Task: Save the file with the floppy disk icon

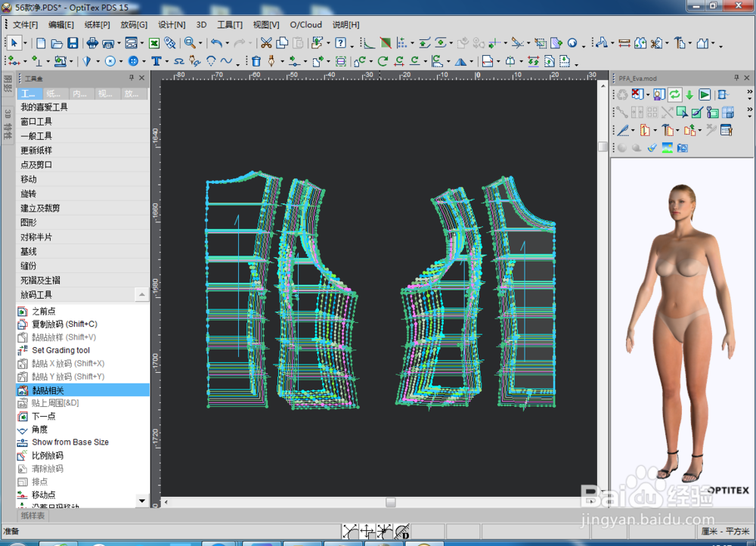Action: (x=73, y=43)
